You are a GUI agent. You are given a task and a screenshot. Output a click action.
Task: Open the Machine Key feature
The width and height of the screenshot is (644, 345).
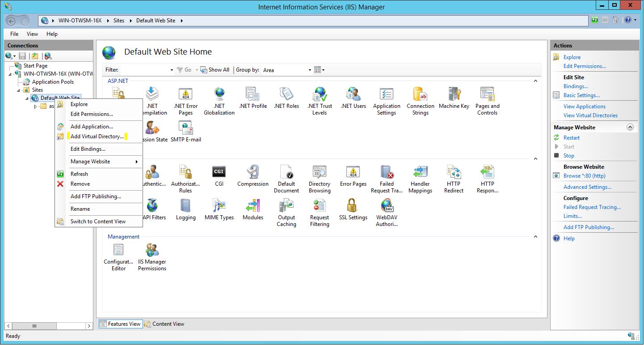point(454,98)
